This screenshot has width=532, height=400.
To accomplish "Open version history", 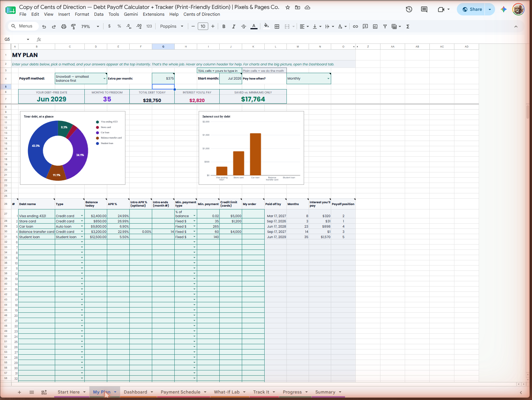I will pyautogui.click(x=409, y=9).
